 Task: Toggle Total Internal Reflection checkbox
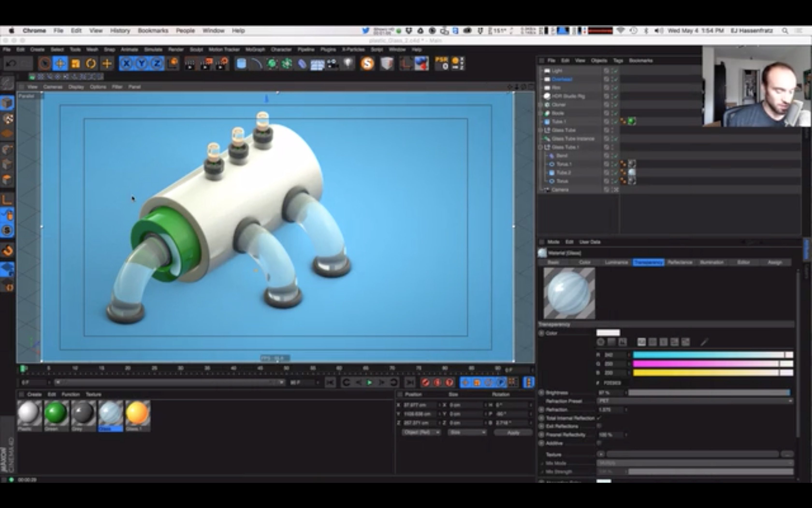click(599, 418)
